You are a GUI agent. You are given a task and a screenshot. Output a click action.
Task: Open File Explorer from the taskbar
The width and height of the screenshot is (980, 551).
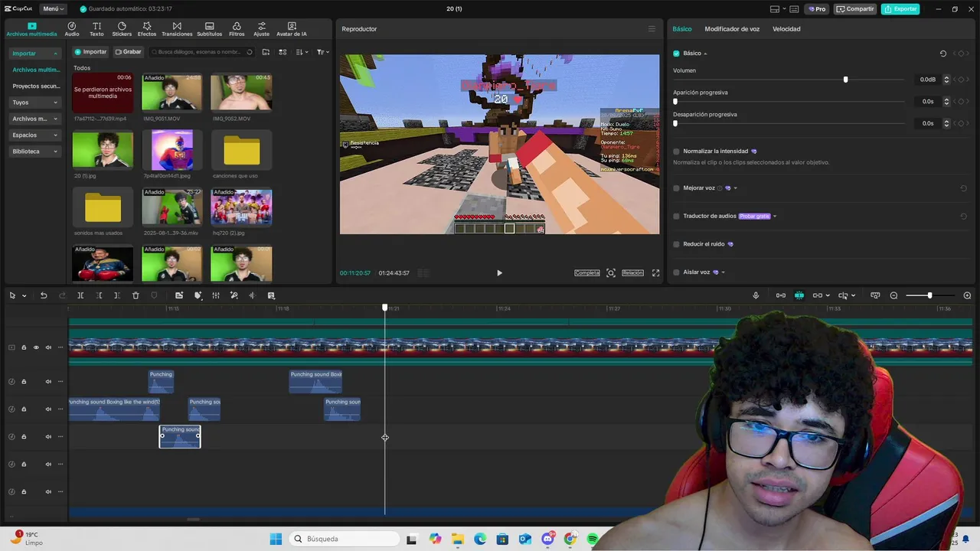(x=457, y=540)
